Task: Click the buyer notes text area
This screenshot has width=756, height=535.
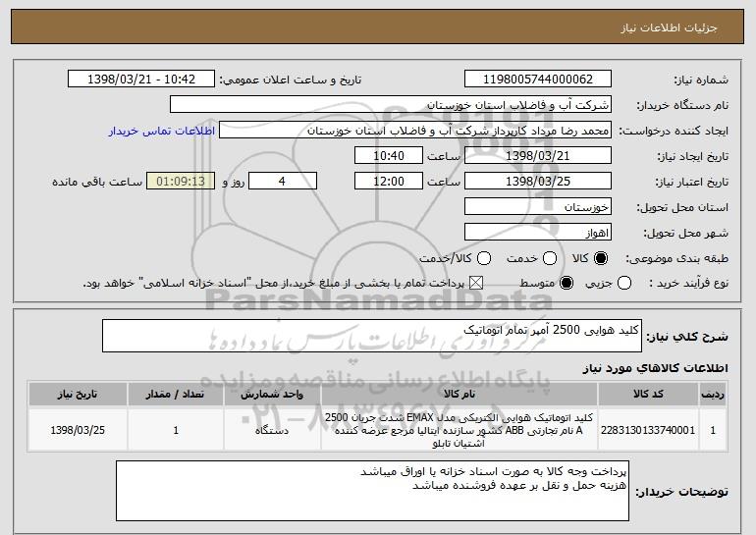Action: pyautogui.click(x=372, y=491)
